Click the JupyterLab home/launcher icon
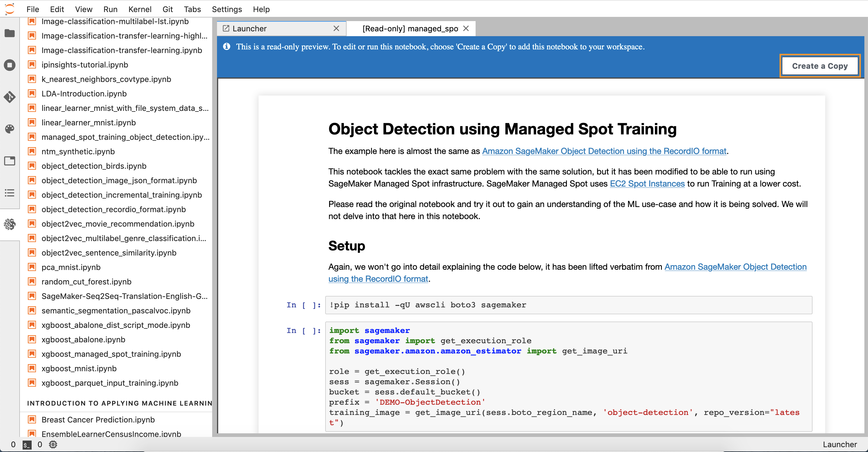The width and height of the screenshot is (868, 452). pyautogui.click(x=10, y=9)
